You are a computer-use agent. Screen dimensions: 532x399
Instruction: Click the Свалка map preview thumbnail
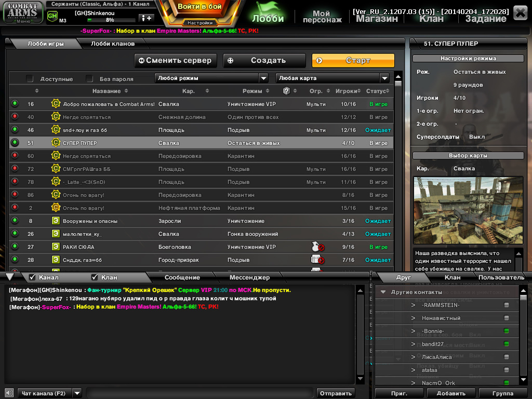(x=468, y=210)
